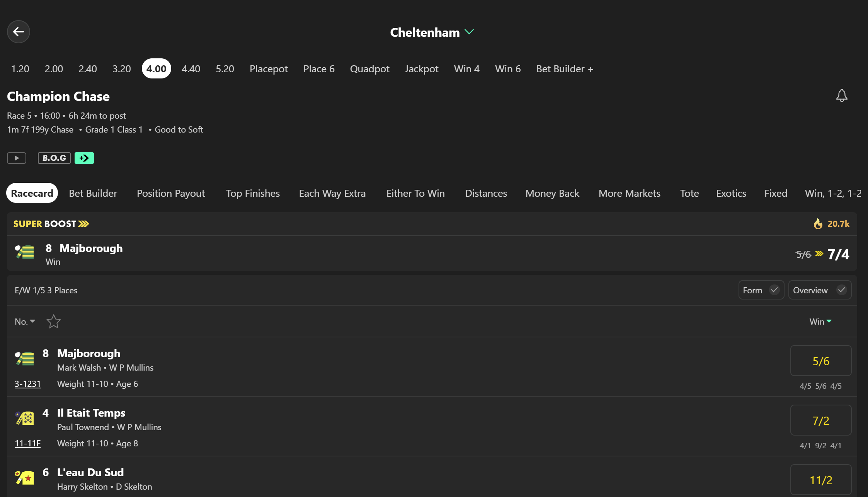This screenshot has width=868, height=497.
Task: Click the SUPER BOOST banner label
Action: tap(51, 224)
